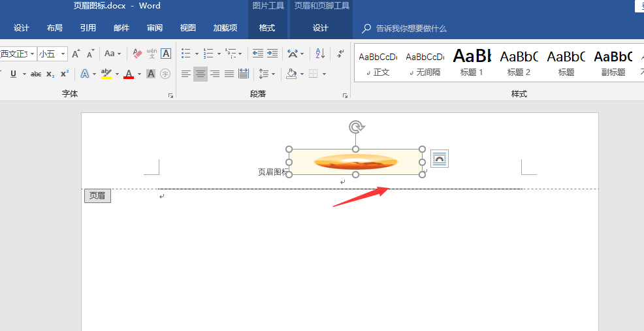
Task: Insert enclosed character icon
Action: (x=165, y=74)
